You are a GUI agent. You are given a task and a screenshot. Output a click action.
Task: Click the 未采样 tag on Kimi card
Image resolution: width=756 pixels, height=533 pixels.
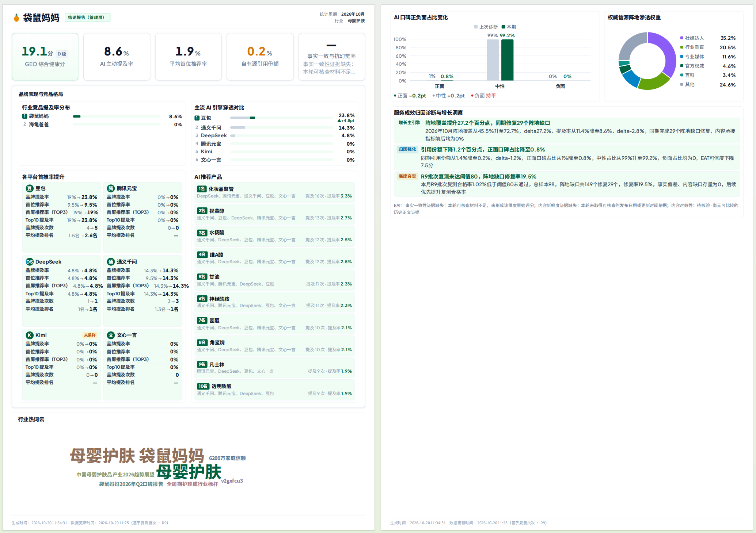90,335
